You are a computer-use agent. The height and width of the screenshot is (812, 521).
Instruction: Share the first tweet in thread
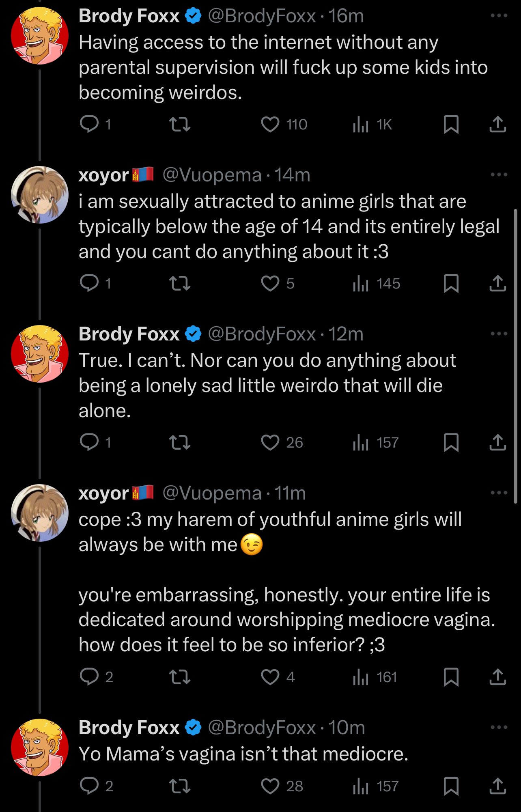(497, 124)
